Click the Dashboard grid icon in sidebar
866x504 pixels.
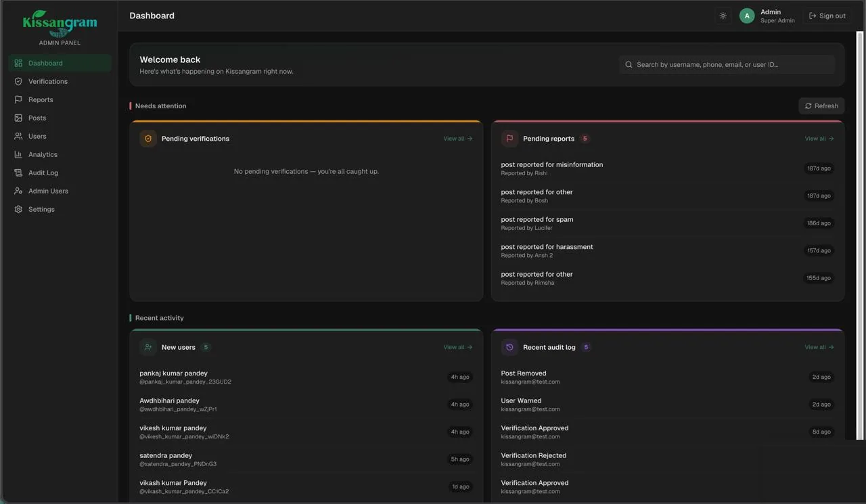pos(18,63)
